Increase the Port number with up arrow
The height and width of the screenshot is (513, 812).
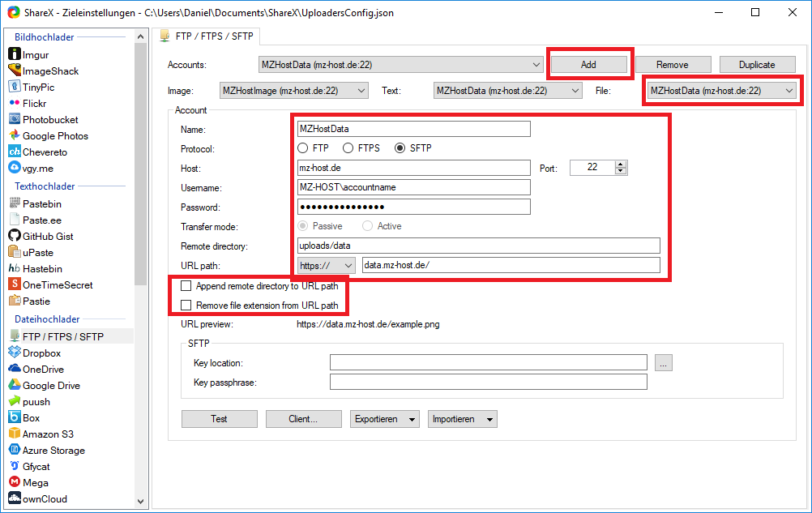(621, 164)
